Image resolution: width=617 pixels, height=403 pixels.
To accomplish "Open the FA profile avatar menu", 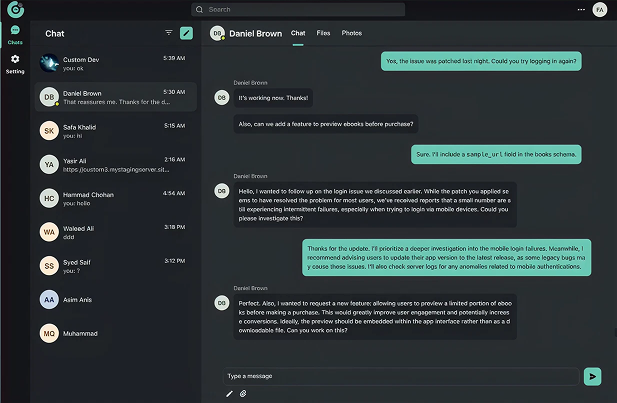I will pos(600,9).
